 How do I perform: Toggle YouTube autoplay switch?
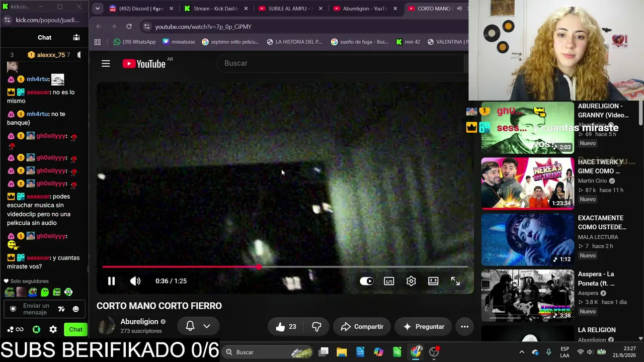366,281
